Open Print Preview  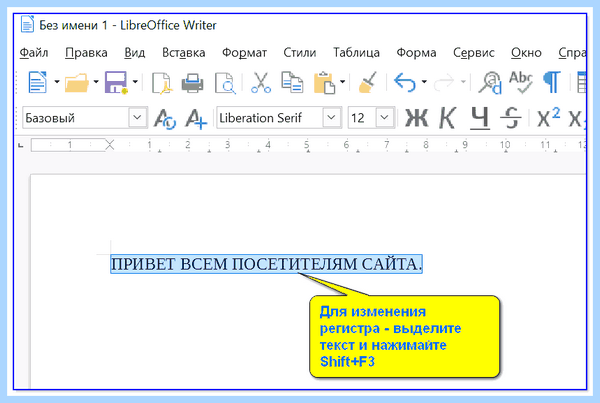click(225, 83)
